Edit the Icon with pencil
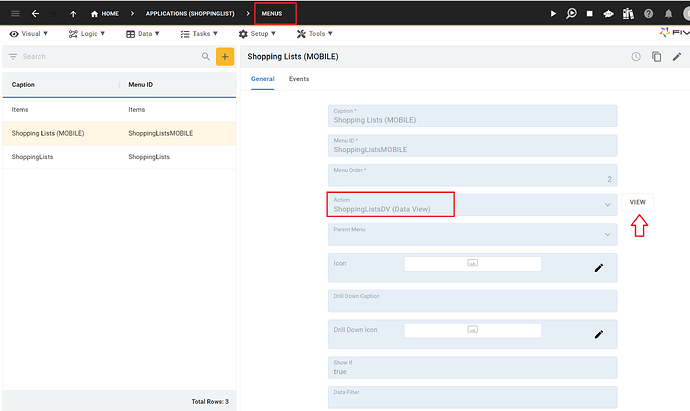Screen dimensions: 690x411 pyautogui.click(x=598, y=268)
